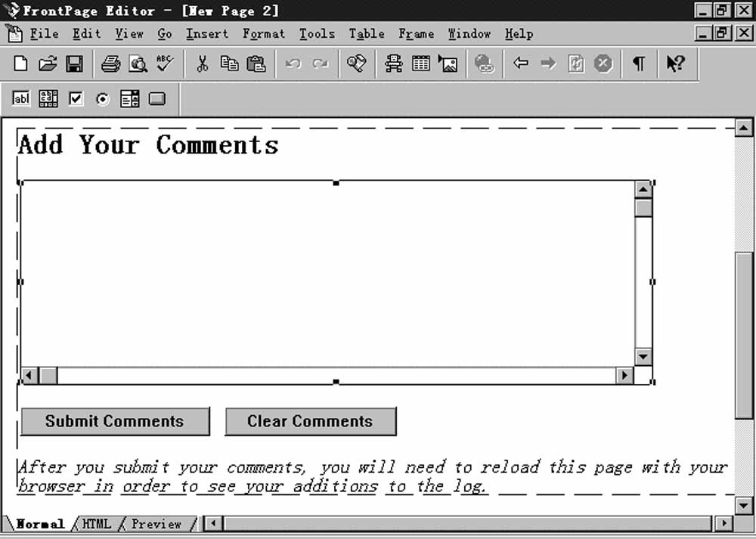This screenshot has height=539, width=756.
Task: Insert a push button form field
Action: pos(157,99)
